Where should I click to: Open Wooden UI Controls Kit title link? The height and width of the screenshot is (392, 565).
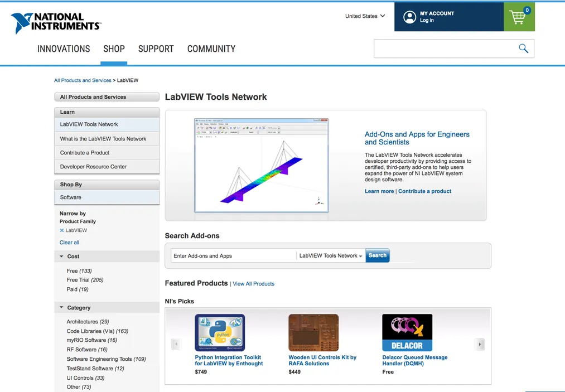[x=322, y=360]
